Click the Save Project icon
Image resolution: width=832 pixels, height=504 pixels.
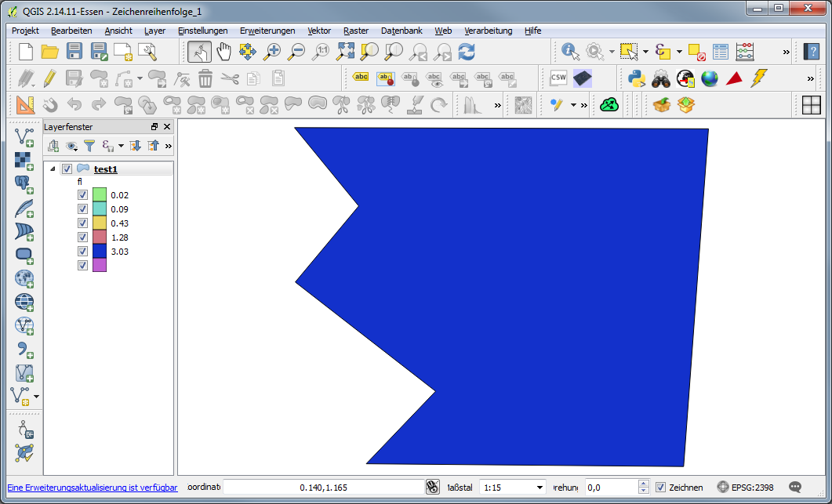75,52
